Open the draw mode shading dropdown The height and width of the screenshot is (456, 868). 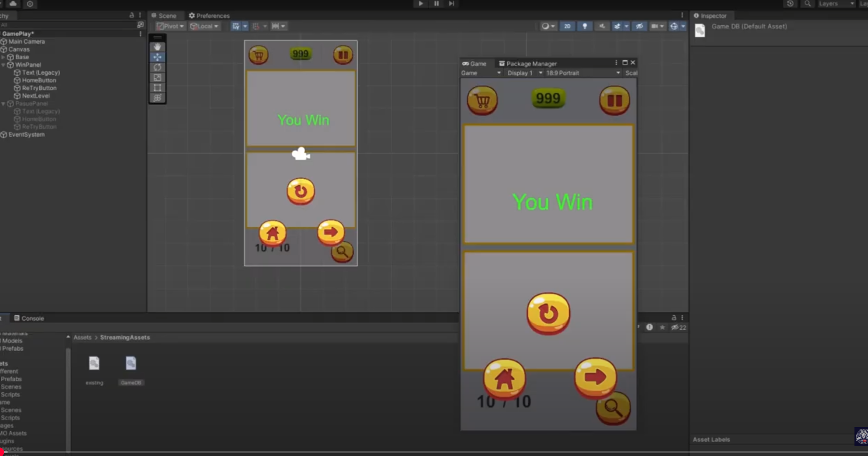tap(548, 26)
